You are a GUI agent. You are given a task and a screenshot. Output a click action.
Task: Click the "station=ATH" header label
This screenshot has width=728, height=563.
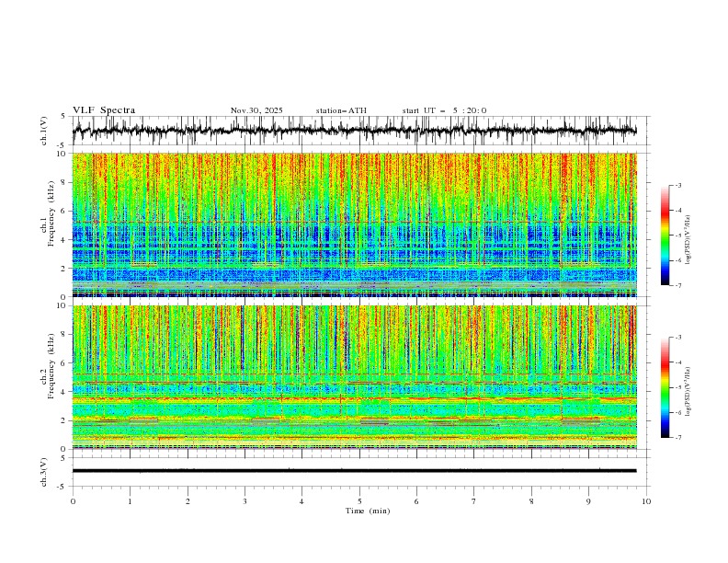coord(341,110)
